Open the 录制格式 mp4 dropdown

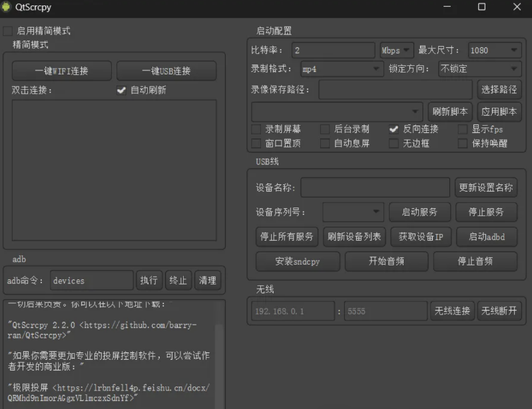coord(342,69)
